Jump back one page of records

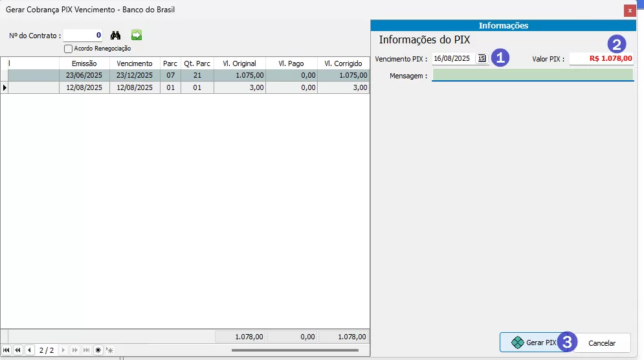[18, 350]
